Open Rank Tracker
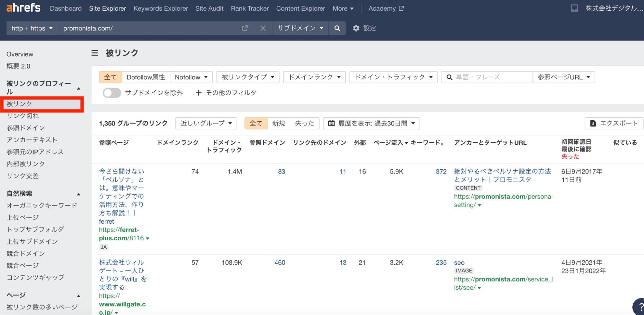644x315 pixels. (250, 8)
